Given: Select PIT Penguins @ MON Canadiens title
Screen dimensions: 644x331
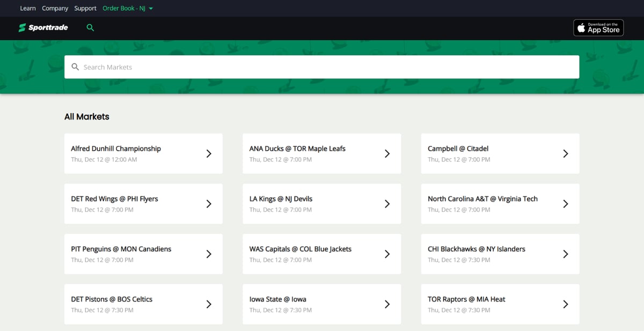Looking at the screenshot, I should point(121,249).
